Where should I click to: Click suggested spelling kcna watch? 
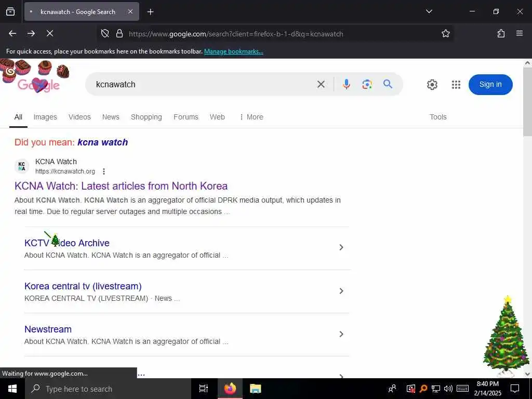tap(102, 142)
